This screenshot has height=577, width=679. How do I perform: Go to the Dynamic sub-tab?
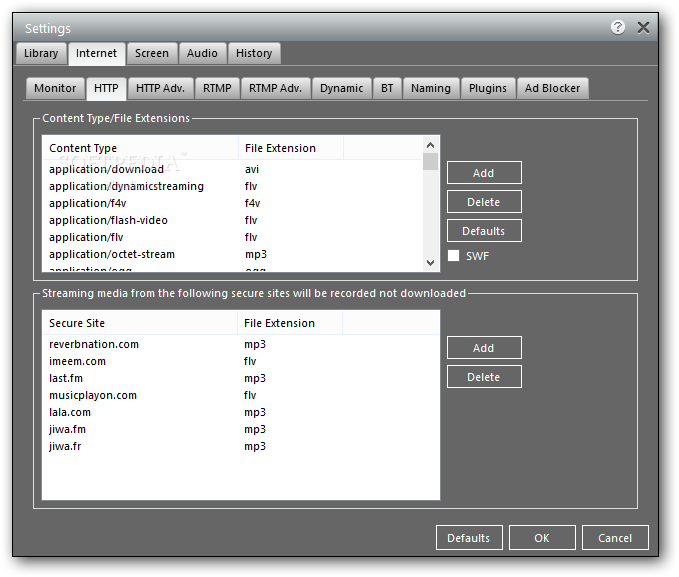(342, 88)
